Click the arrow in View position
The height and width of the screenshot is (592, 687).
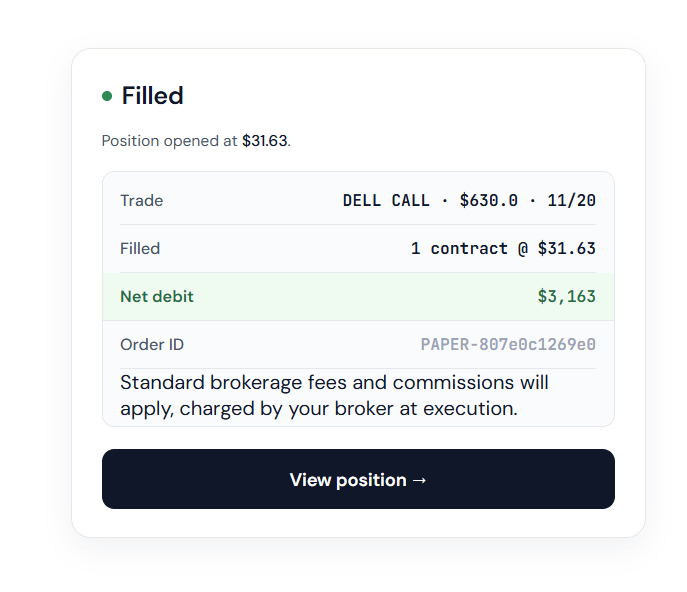point(419,480)
